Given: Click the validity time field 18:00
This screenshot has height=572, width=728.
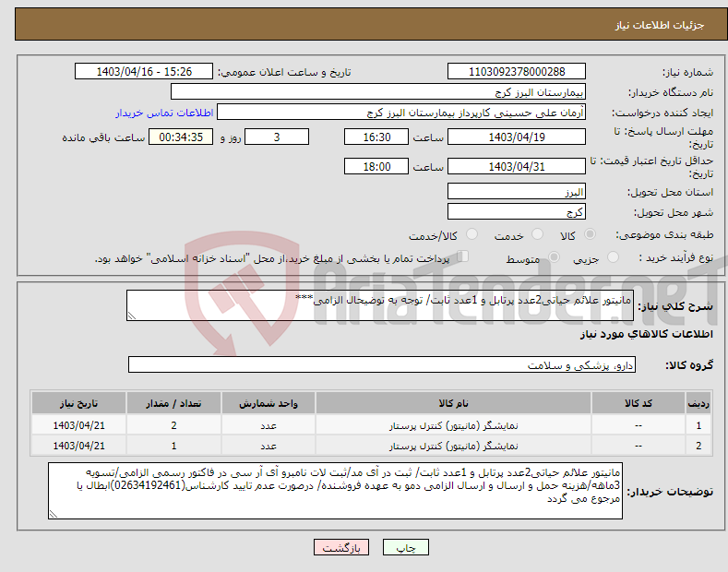Looking at the screenshot, I should [x=376, y=166].
